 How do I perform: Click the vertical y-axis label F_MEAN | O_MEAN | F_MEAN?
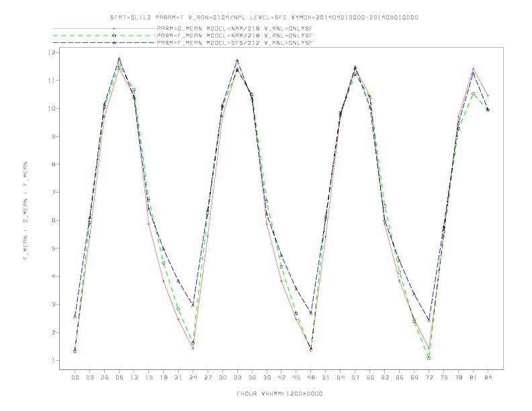coord(26,211)
